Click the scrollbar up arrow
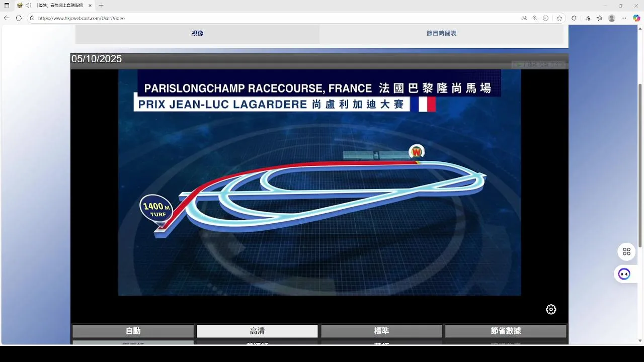The image size is (644, 362). click(640, 28)
